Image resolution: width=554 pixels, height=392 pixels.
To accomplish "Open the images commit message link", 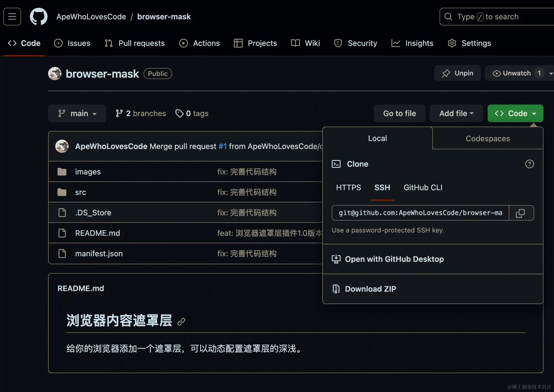I will tap(247, 172).
